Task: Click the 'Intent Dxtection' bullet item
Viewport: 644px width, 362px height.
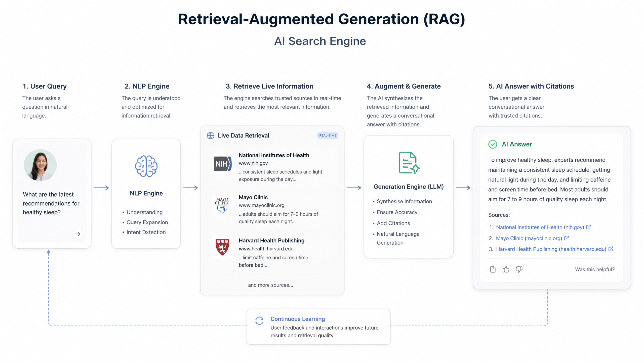Action: click(146, 232)
